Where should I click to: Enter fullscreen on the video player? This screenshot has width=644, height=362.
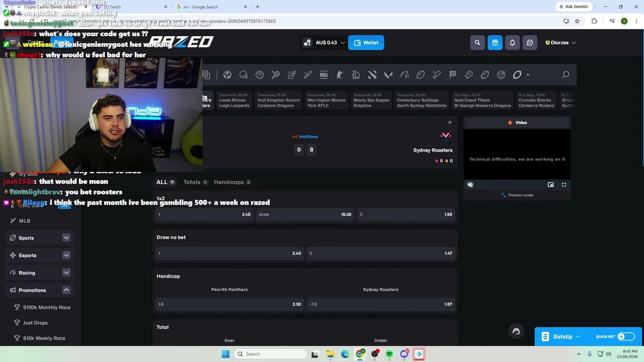pyautogui.click(x=564, y=185)
